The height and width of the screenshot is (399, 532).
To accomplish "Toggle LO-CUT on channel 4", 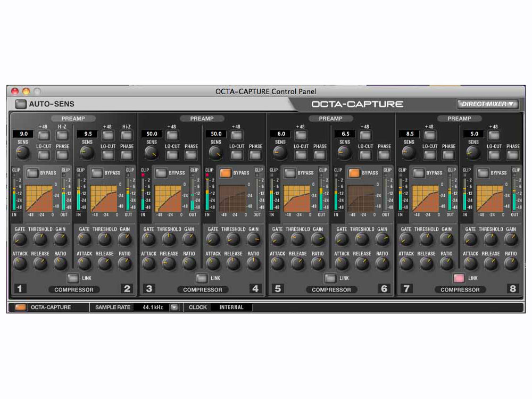I will pos(237,155).
